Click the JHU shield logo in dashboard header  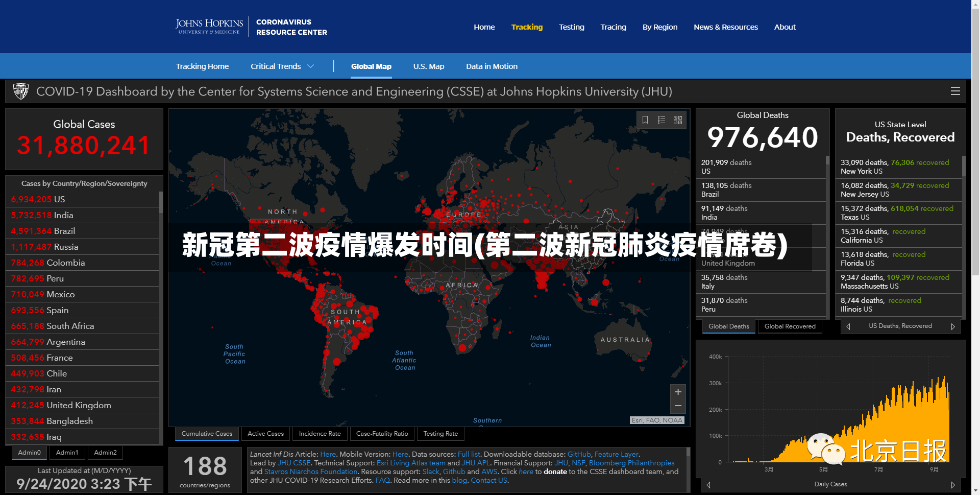coord(21,91)
